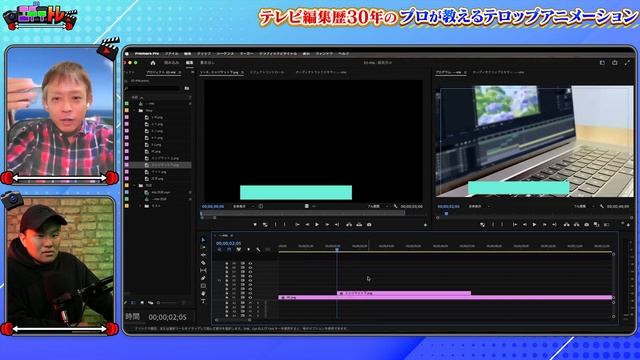This screenshot has height=360, width=640.
Task: Select the Ripple Edit tool
Action: tap(203, 255)
